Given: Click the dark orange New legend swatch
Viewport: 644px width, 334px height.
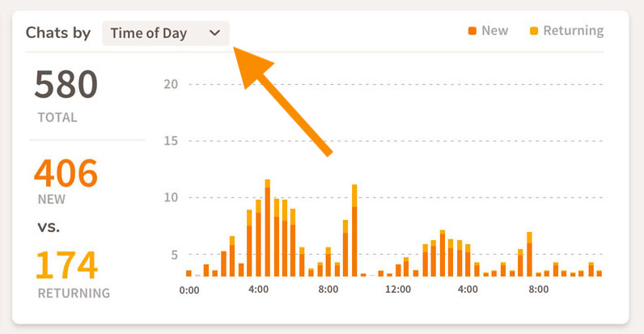Looking at the screenshot, I should pyautogui.click(x=472, y=32).
